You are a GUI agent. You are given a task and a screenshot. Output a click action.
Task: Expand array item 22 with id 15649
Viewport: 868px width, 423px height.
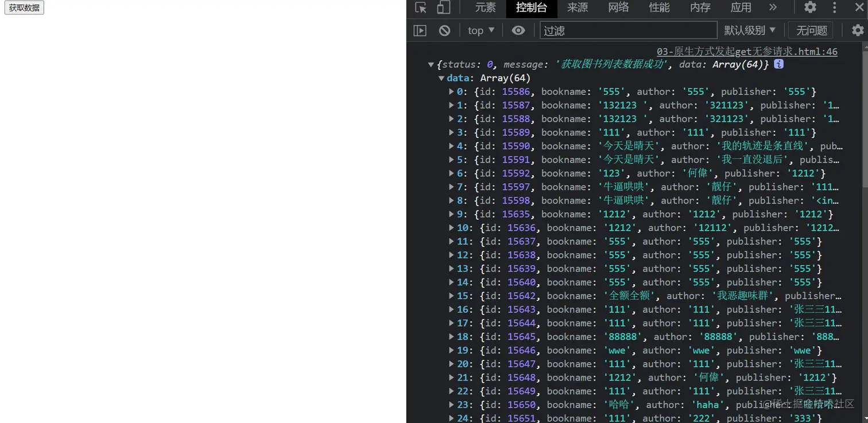coord(451,391)
